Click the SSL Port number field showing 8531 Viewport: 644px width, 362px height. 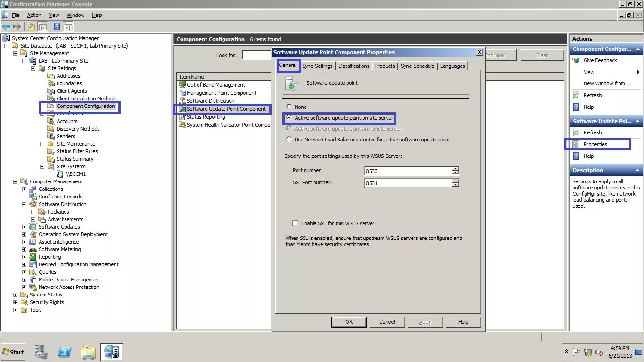pyautogui.click(x=408, y=183)
